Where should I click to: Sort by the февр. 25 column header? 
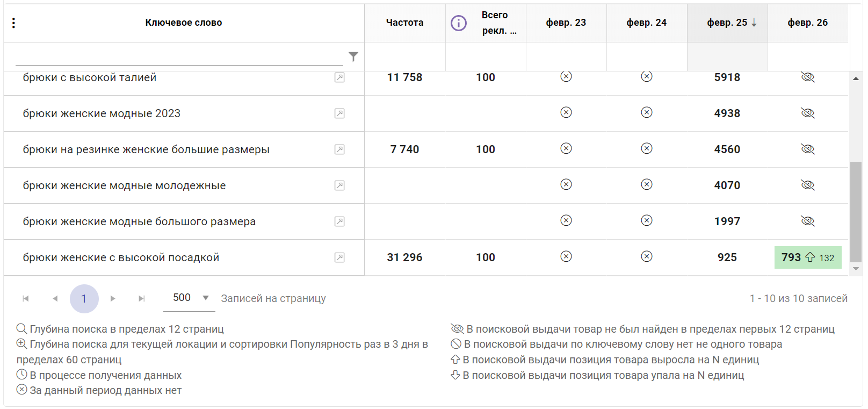click(727, 23)
